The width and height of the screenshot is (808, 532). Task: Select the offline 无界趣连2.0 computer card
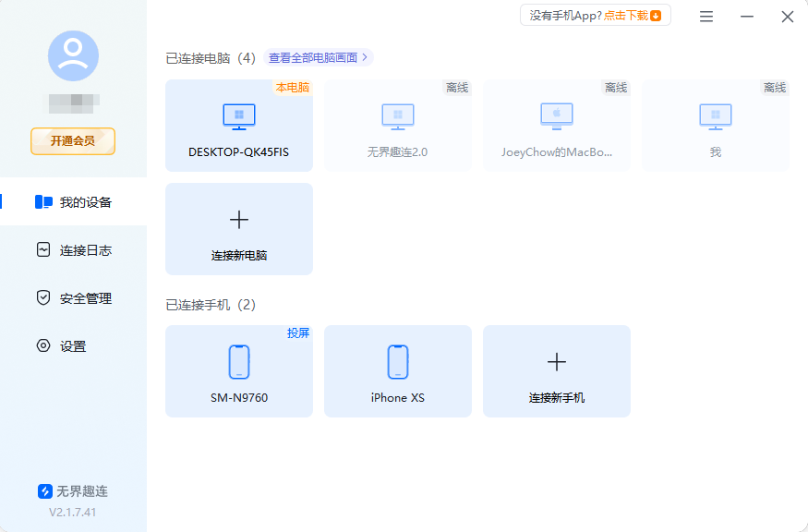point(397,125)
